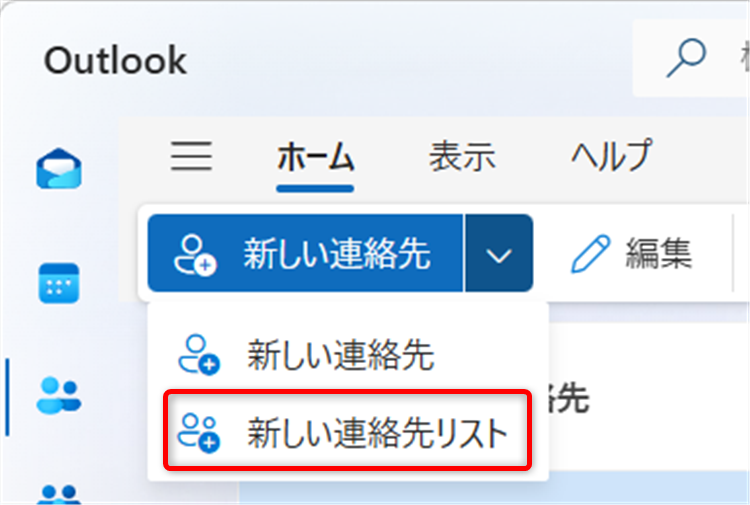
Task: Click the Outlook title text
Action: pos(115,61)
